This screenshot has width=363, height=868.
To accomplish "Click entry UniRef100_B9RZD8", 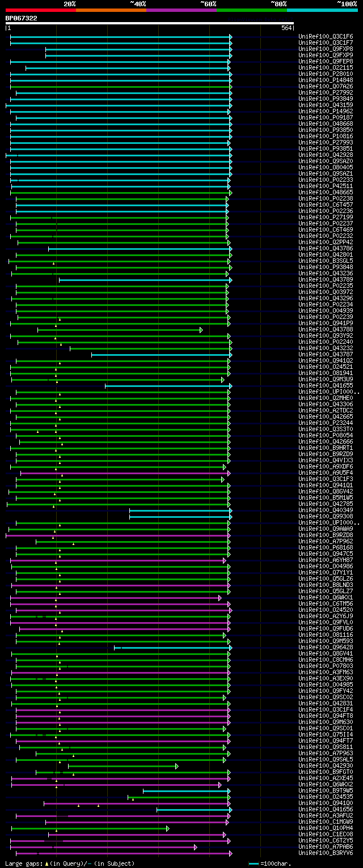I will (326, 535).
